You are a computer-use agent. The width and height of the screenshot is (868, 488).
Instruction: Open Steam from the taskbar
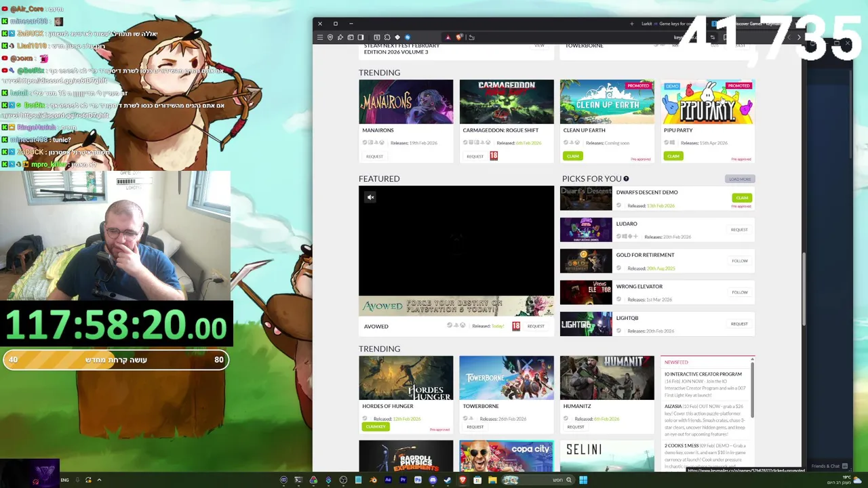coord(448,480)
